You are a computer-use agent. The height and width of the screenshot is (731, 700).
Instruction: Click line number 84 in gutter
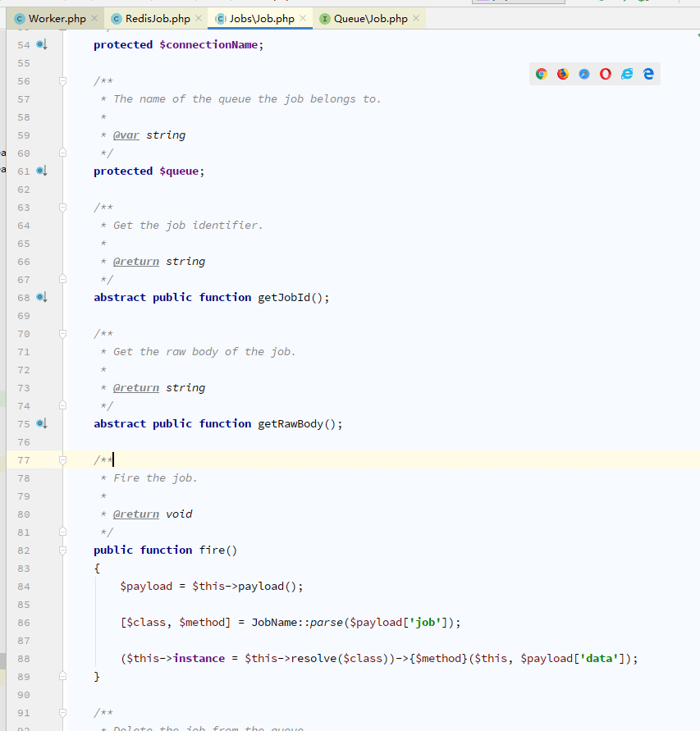pos(24,587)
